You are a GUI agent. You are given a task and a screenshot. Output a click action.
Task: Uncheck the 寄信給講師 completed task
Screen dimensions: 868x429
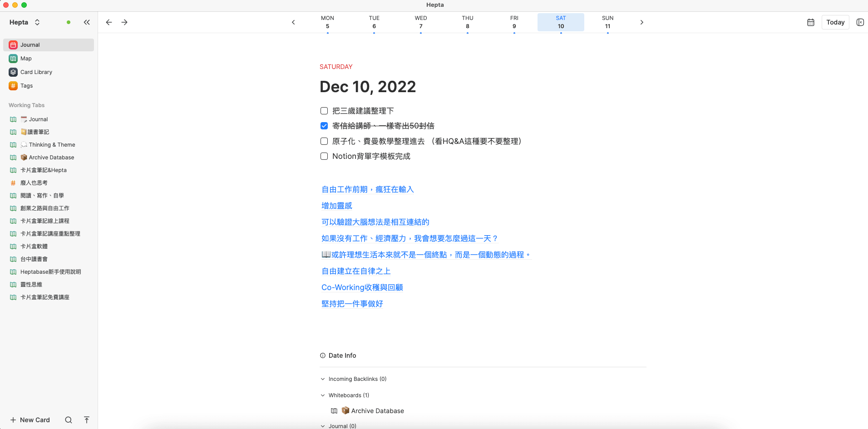tap(324, 126)
